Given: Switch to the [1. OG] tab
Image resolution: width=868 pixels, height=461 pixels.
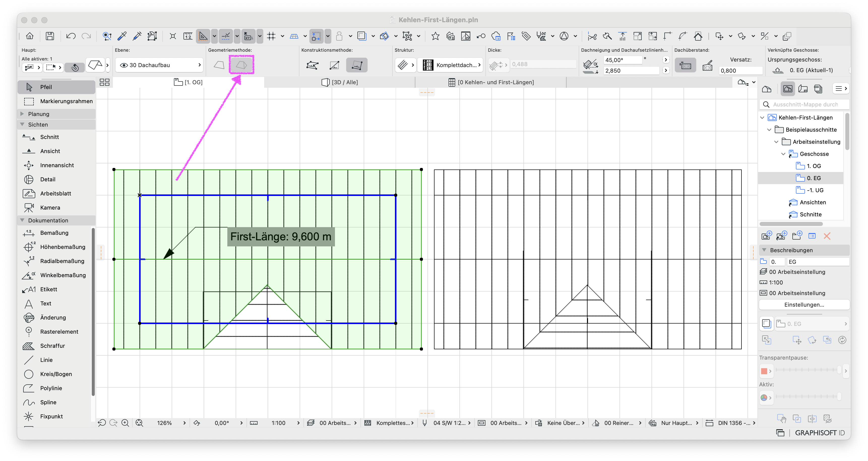Looking at the screenshot, I should 188,82.
